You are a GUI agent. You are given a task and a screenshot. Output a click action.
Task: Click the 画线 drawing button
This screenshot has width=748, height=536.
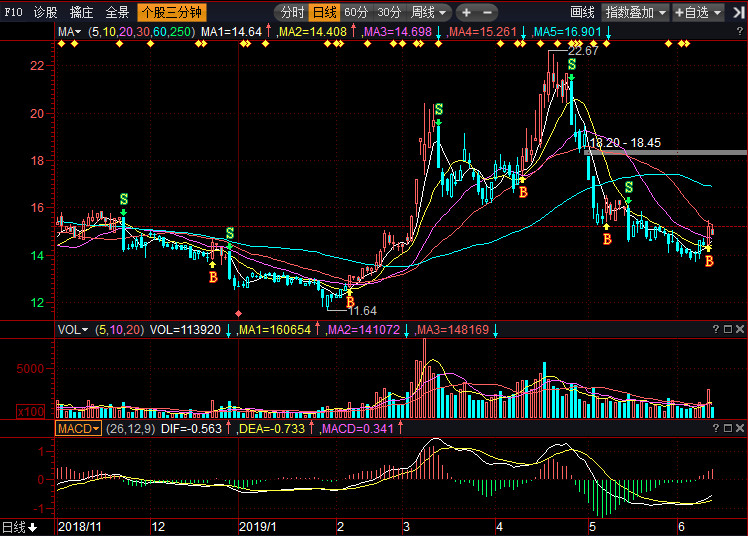[582, 13]
